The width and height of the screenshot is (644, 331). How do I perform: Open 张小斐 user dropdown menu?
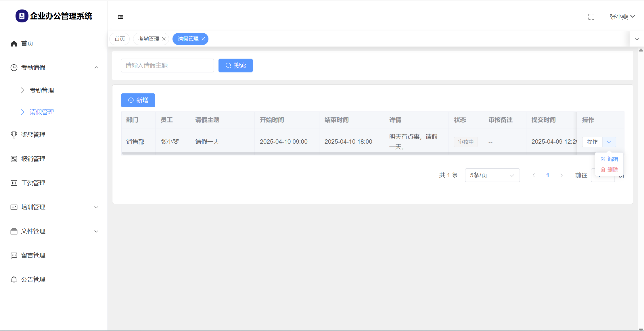[x=622, y=17]
